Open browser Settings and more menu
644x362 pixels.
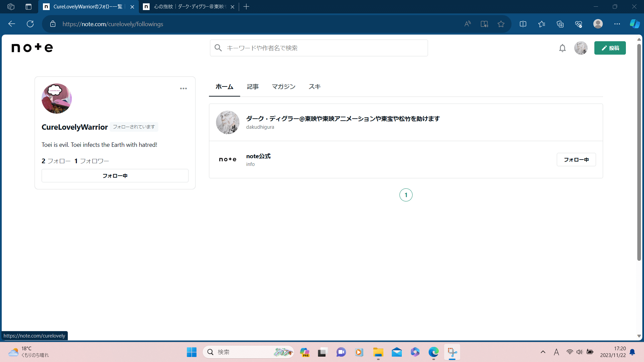tap(617, 24)
